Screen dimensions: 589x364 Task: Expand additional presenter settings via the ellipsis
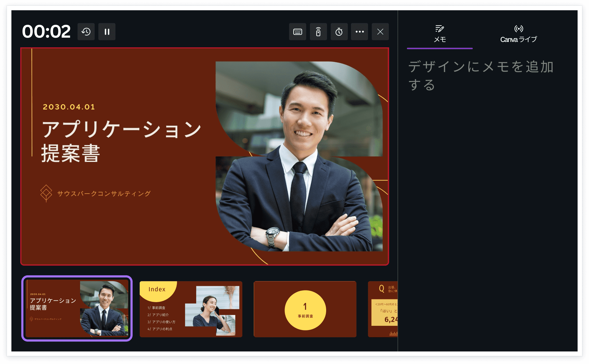360,32
